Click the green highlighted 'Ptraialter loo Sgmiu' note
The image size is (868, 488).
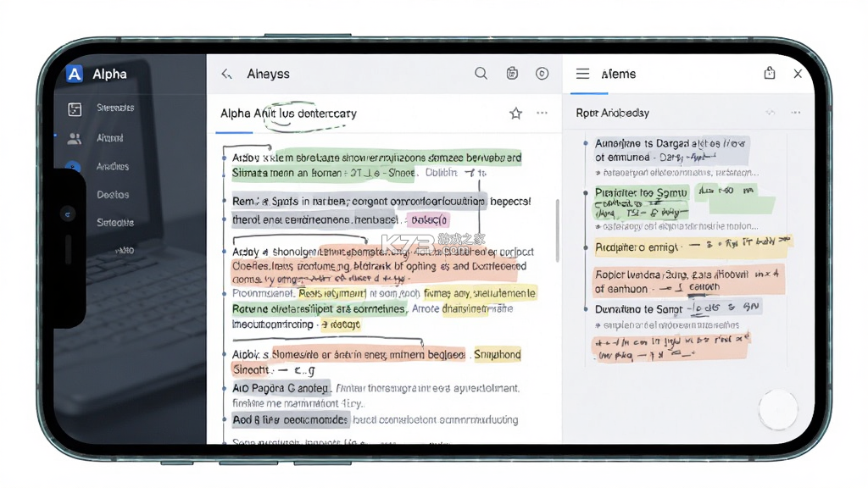coord(641,192)
